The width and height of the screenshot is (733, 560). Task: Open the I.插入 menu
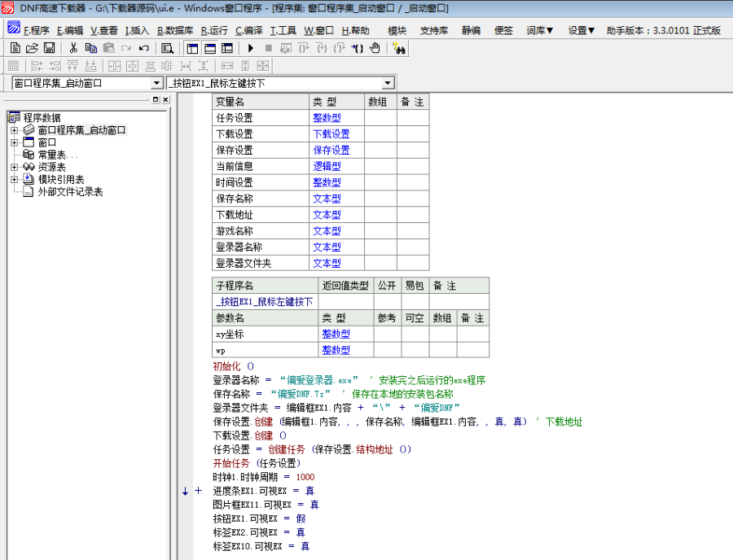coord(137,30)
